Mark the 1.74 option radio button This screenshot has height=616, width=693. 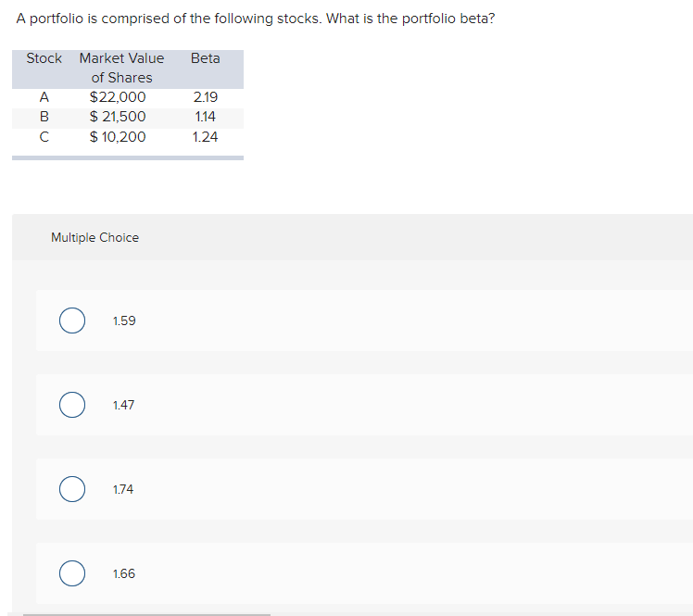pos(72,489)
